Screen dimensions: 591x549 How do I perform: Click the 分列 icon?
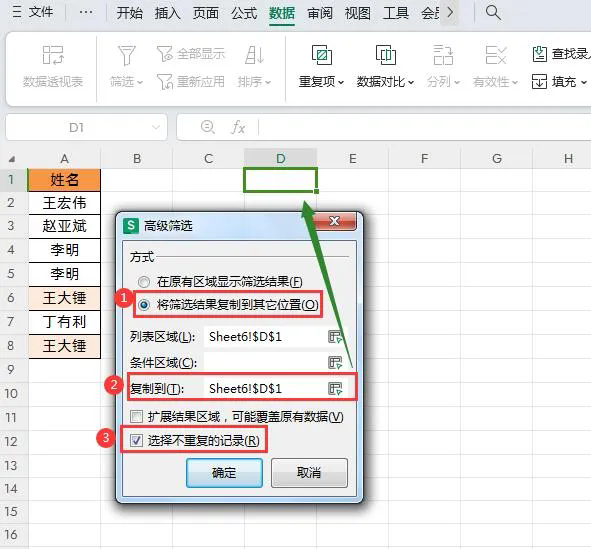click(443, 55)
